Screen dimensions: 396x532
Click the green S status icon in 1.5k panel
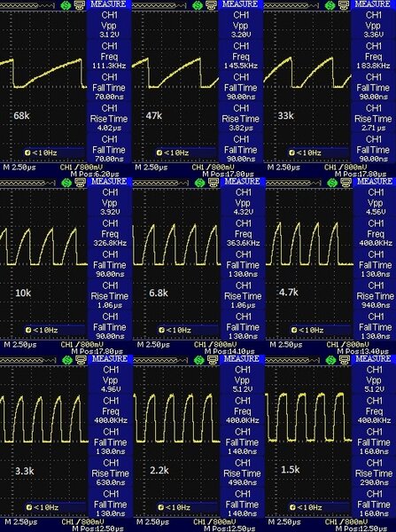tap(331, 360)
